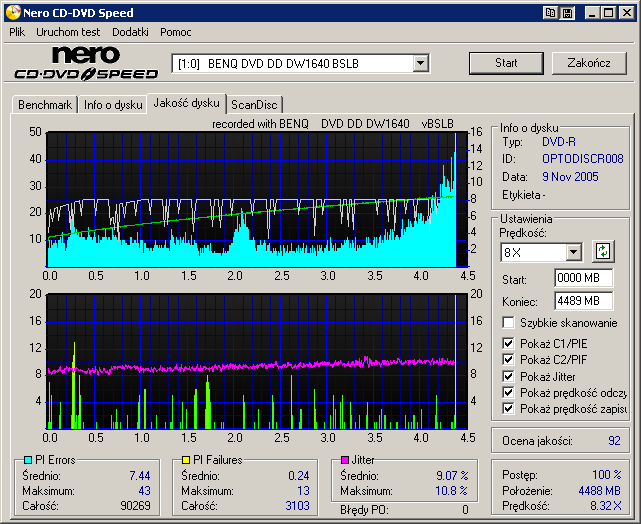Click PI Failures Maksimum value 13
This screenshot has height=524, width=641.
(x=303, y=490)
